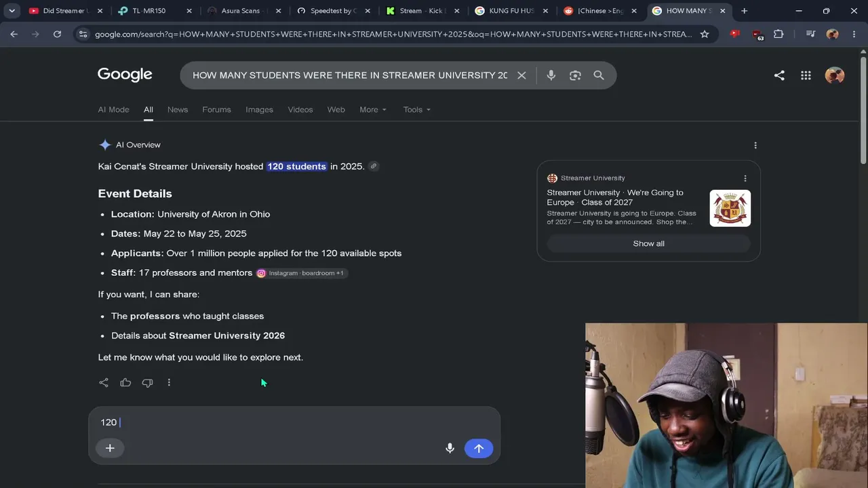
Task: Open the AI Overview options menu
Action: coord(755,145)
